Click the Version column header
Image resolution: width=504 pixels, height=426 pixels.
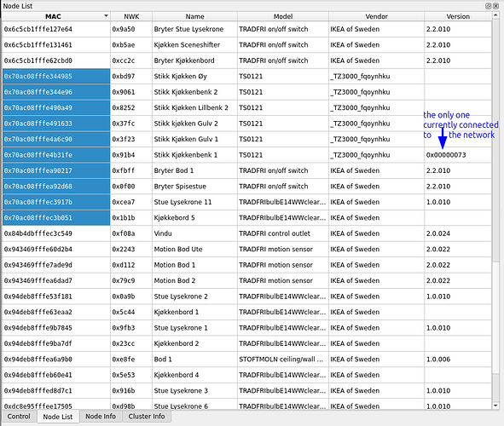[x=458, y=16]
